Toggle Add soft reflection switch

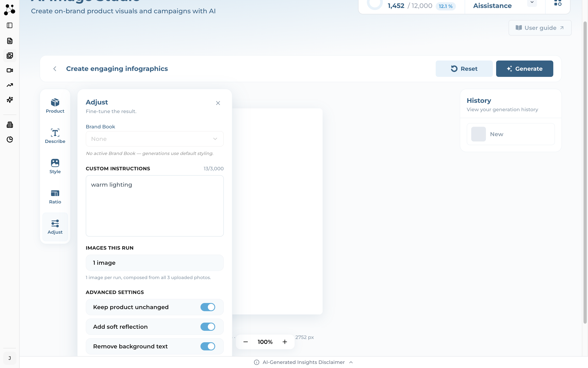[208, 327]
